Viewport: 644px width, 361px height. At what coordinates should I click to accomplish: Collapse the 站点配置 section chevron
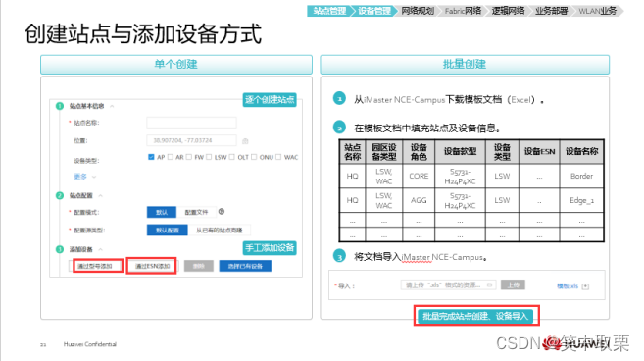click(x=101, y=195)
